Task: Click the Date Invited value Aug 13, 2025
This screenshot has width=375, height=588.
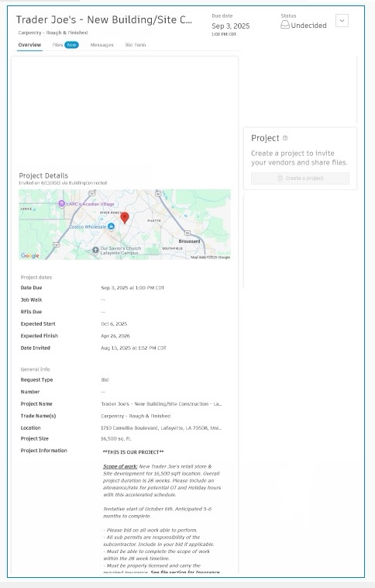Action: point(133,348)
